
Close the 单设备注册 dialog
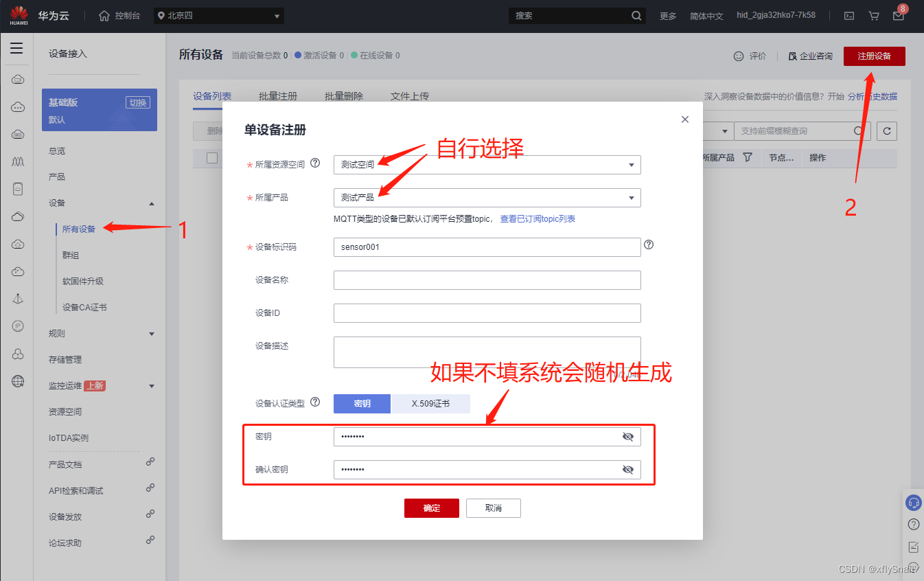coord(684,119)
